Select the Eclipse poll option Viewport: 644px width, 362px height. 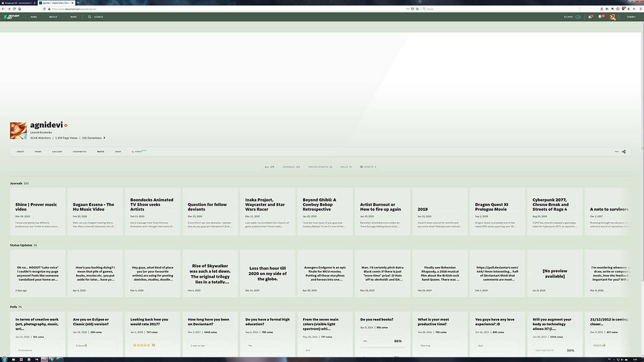pyautogui.click(x=95, y=345)
